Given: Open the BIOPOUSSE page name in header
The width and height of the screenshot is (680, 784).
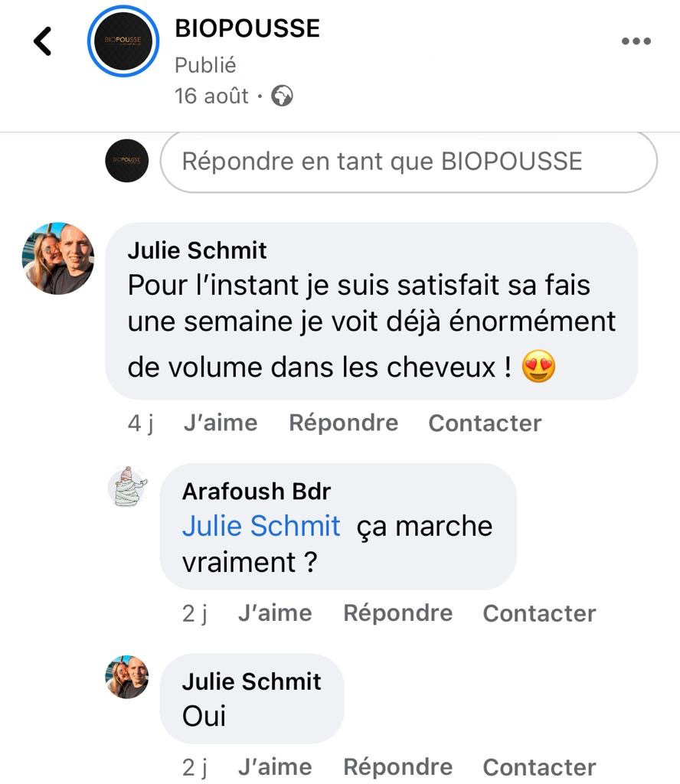Looking at the screenshot, I should (247, 28).
